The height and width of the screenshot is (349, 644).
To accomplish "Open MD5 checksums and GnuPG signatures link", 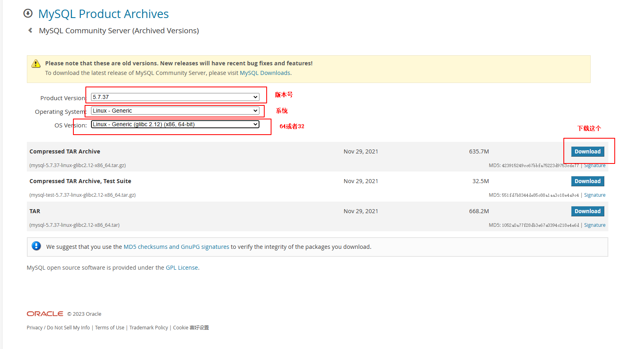I will pos(176,247).
